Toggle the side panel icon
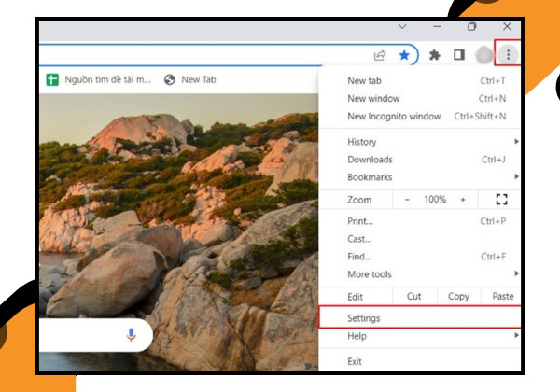This screenshot has width=560, height=392. 459,55
